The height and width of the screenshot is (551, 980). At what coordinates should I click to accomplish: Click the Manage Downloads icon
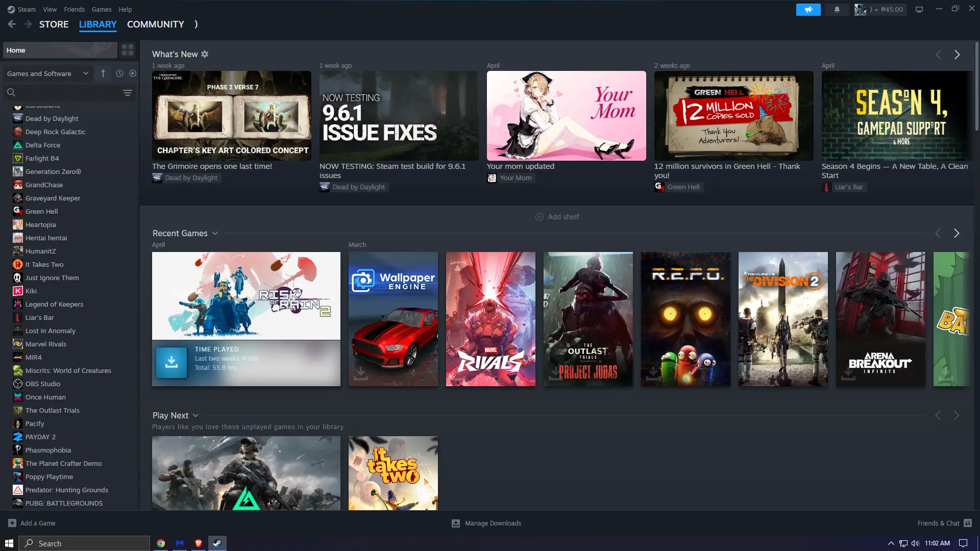click(456, 523)
